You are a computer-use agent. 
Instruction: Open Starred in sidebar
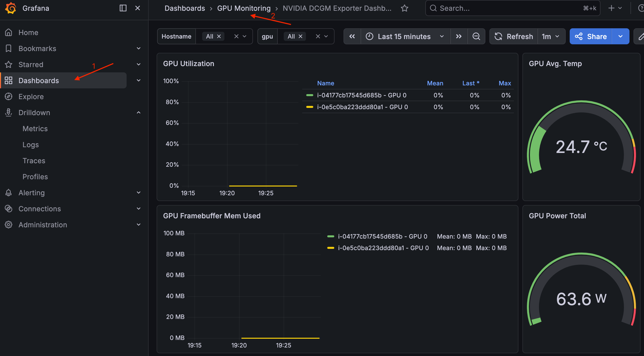pyautogui.click(x=31, y=65)
